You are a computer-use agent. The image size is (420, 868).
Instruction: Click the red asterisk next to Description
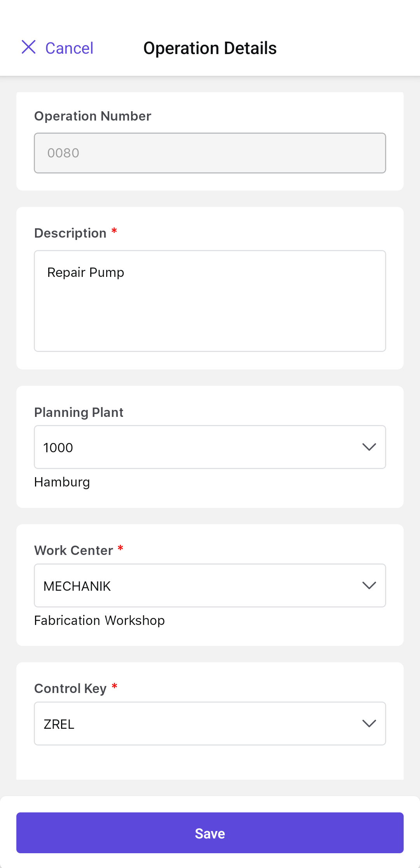pos(114,231)
